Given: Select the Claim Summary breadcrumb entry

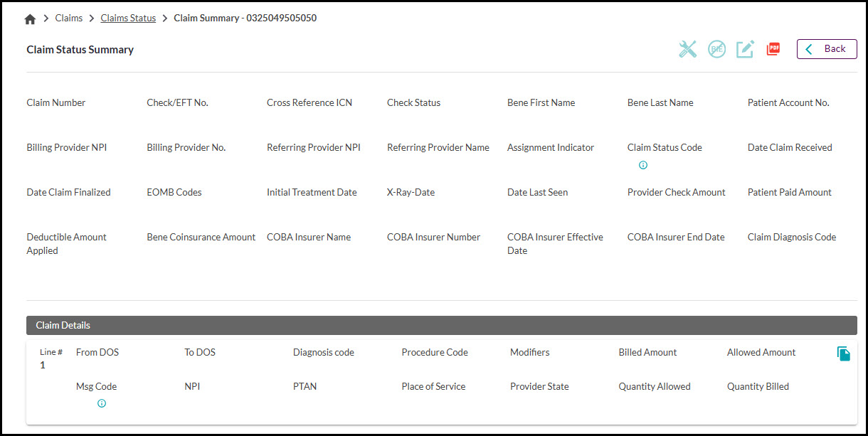Looking at the screenshot, I should (245, 18).
